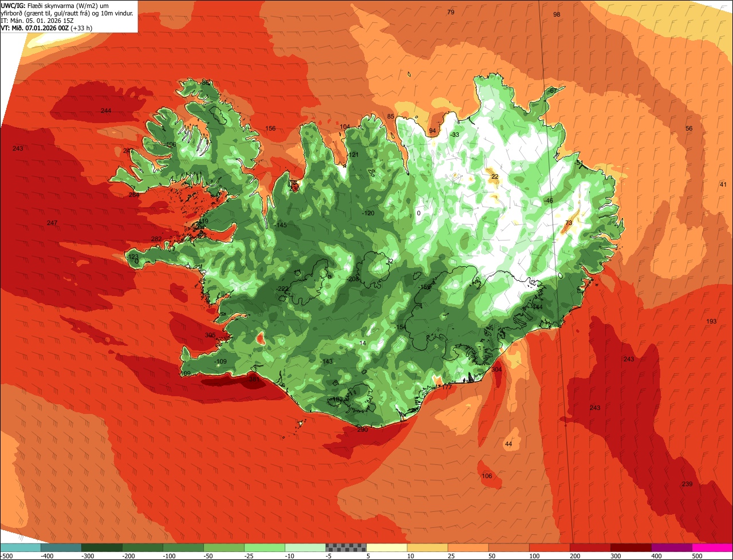Select the red-orange 100 to 200 swatch
Viewport: 733px width, 560px height.
(549, 547)
